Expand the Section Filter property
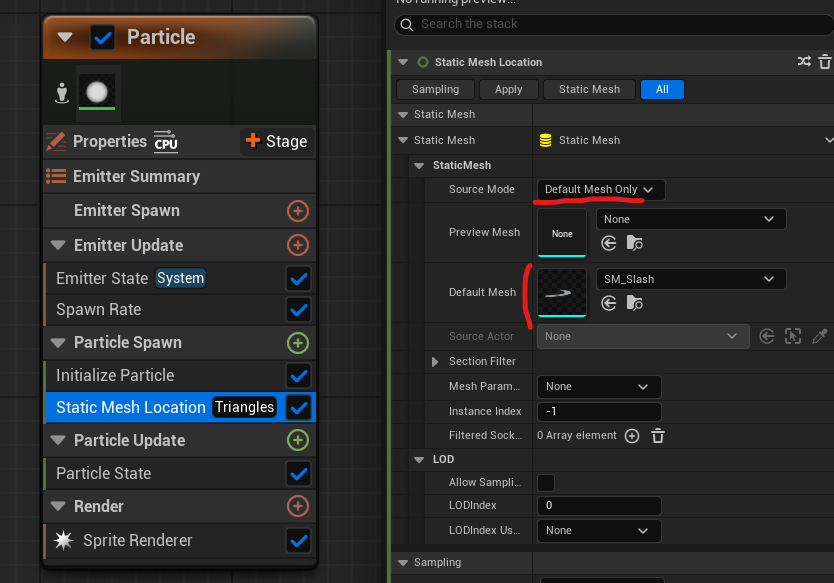The height and width of the screenshot is (583, 834). tap(435, 361)
